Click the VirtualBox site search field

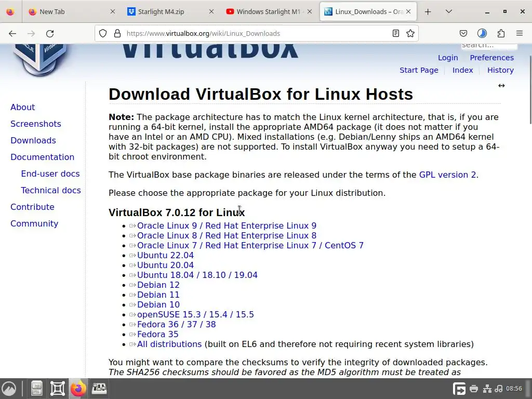(489, 46)
